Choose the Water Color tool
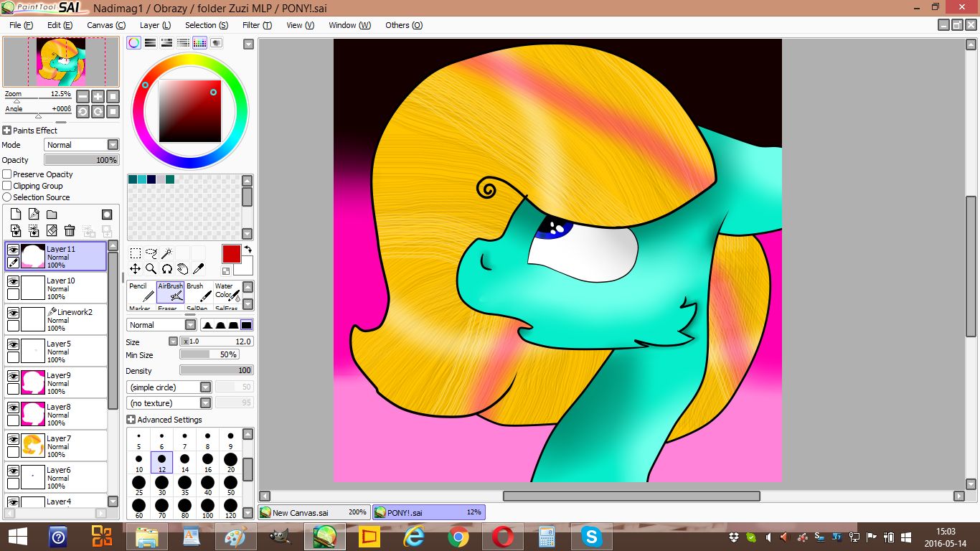The width and height of the screenshot is (980, 551). point(227,292)
